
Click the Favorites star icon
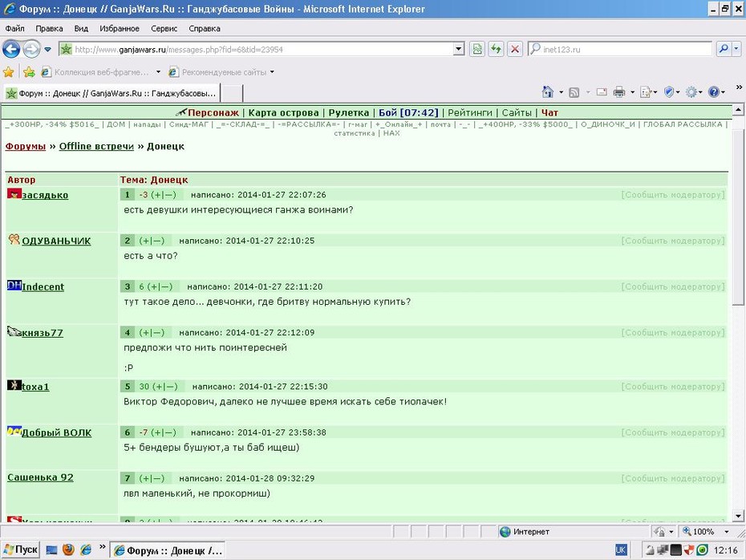point(9,72)
